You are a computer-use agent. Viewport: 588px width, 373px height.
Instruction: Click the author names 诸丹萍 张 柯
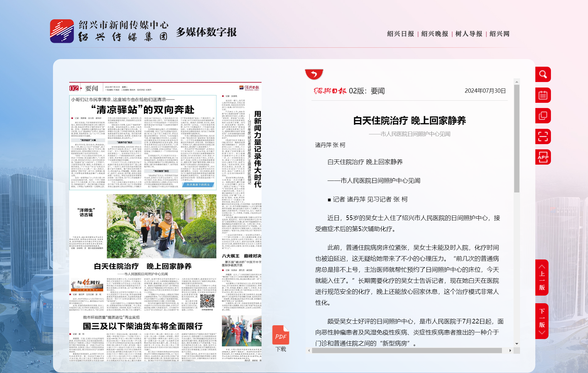pos(330,145)
